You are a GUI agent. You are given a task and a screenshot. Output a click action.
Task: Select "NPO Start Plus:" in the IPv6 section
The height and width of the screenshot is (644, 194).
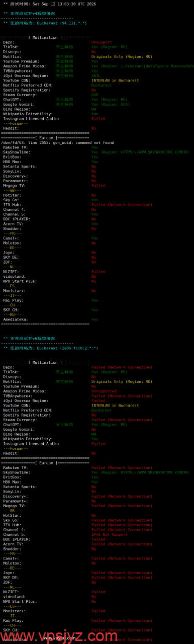(20, 601)
